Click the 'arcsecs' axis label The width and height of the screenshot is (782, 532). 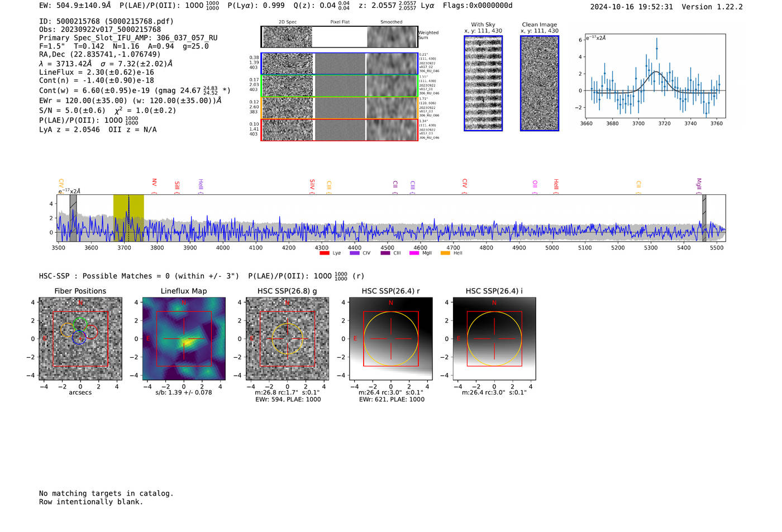click(x=80, y=392)
